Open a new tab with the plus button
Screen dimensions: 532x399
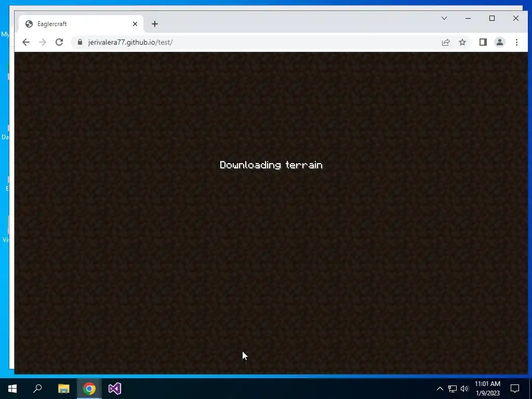(x=155, y=24)
